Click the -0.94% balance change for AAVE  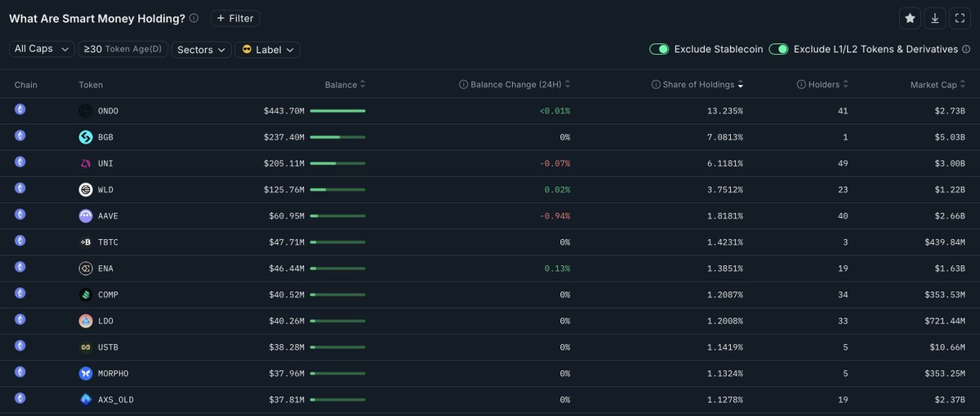click(x=555, y=216)
